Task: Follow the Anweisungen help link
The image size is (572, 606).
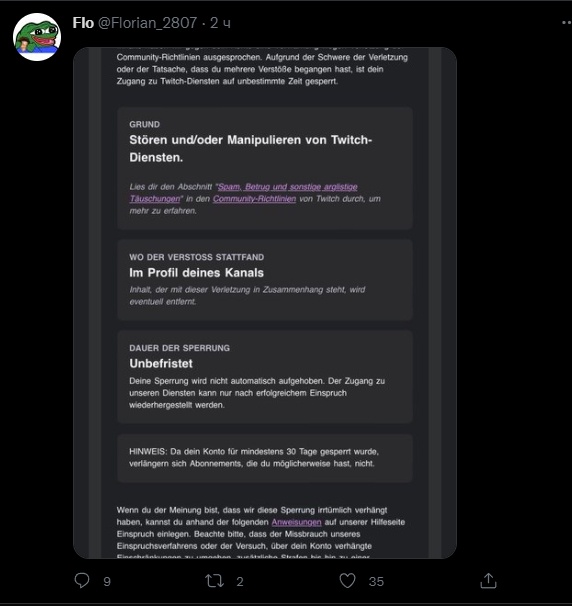Action: coord(296,522)
